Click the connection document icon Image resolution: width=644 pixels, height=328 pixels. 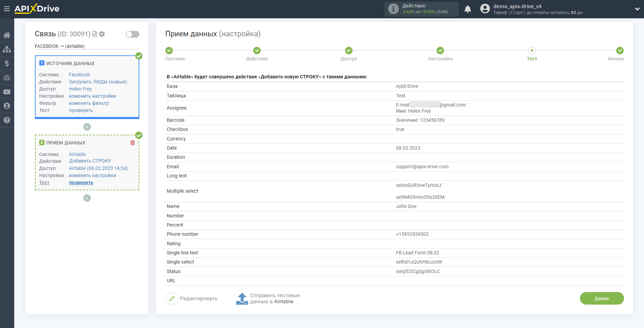pos(95,34)
